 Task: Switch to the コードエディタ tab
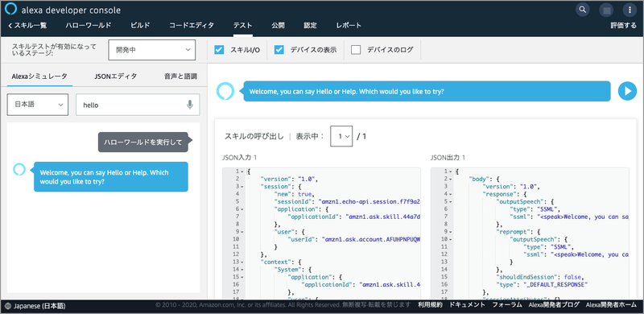[x=192, y=26]
